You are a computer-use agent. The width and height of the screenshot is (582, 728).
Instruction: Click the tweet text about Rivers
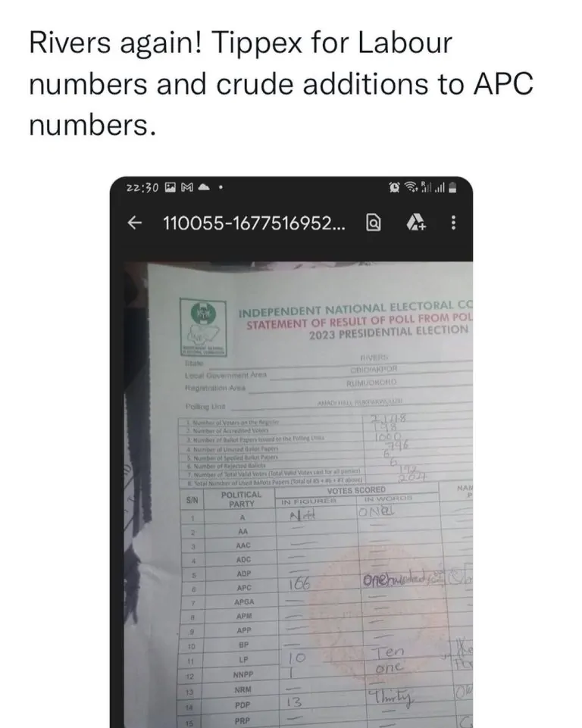click(x=280, y=83)
